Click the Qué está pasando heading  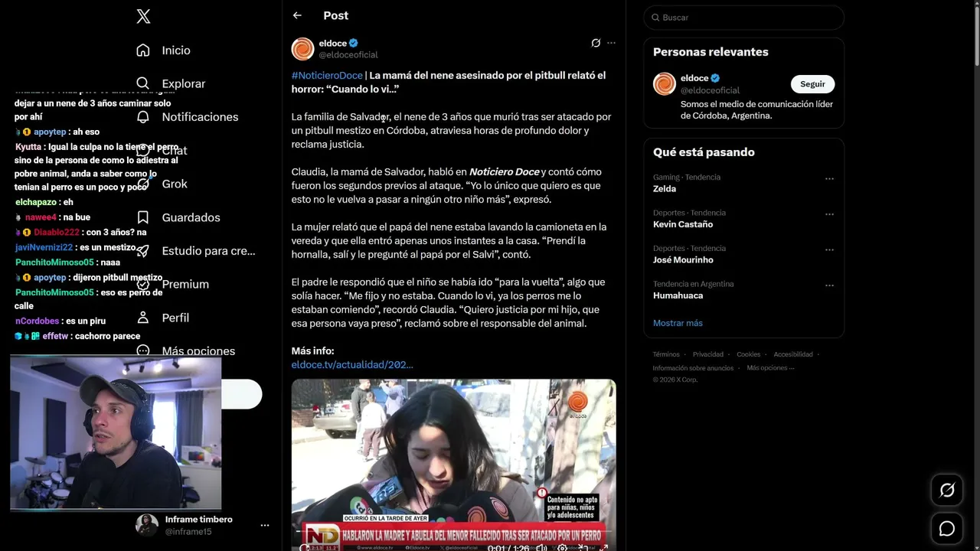pos(704,152)
